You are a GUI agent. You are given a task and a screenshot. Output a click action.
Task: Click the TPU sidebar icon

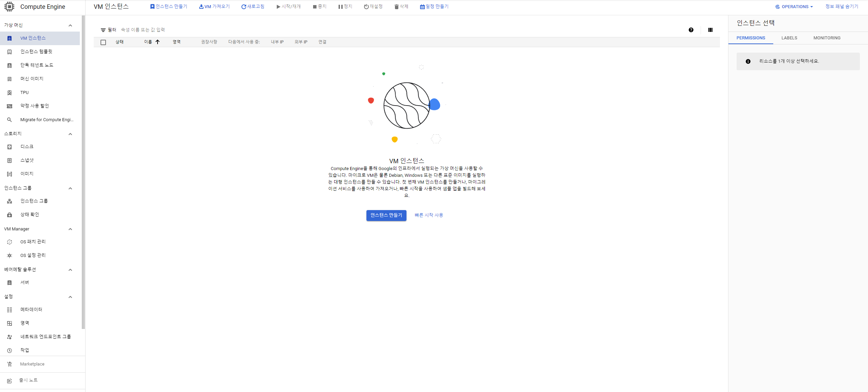click(10, 93)
